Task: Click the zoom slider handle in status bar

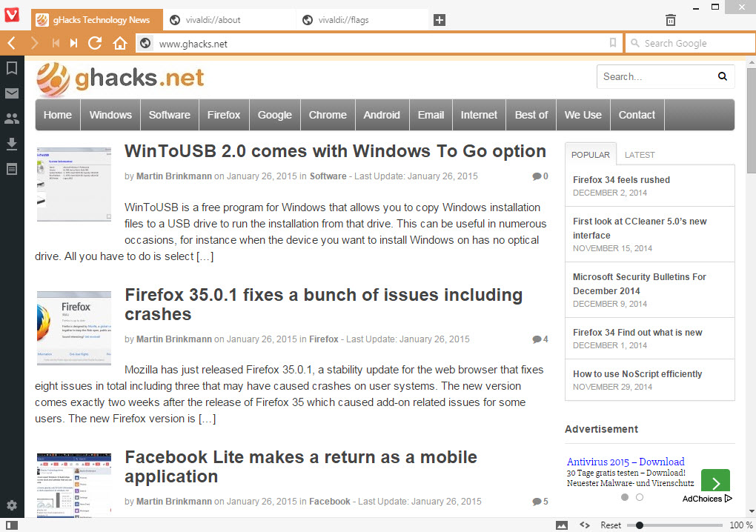Action: click(x=640, y=525)
